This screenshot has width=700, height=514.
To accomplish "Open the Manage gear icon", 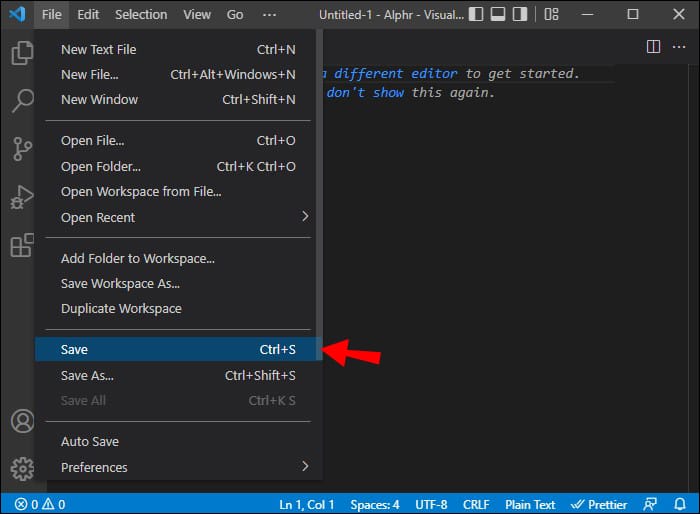I will click(21, 468).
